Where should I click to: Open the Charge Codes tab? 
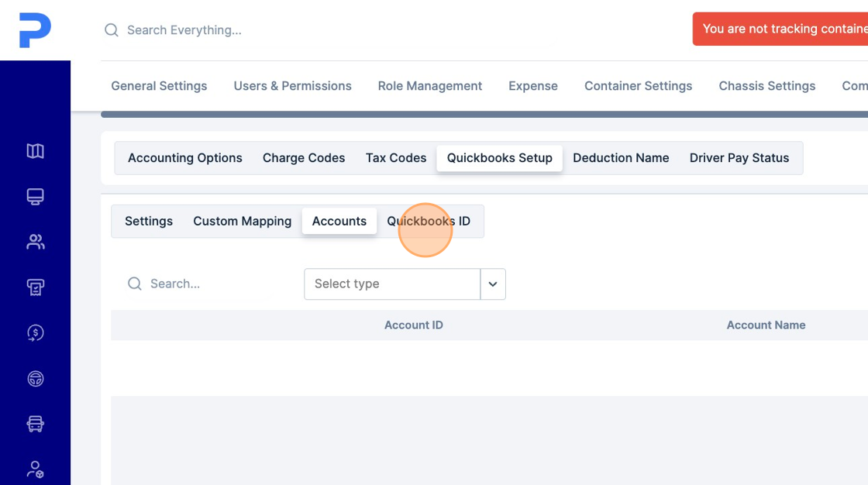click(304, 158)
